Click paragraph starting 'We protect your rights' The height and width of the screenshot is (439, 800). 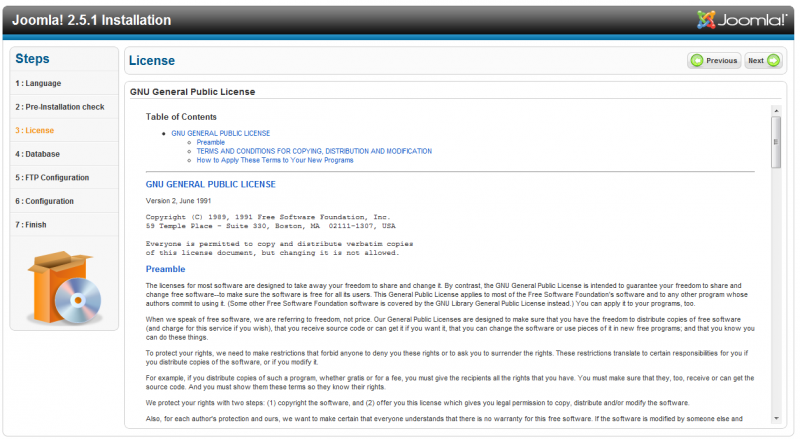pyautogui.click(x=417, y=403)
